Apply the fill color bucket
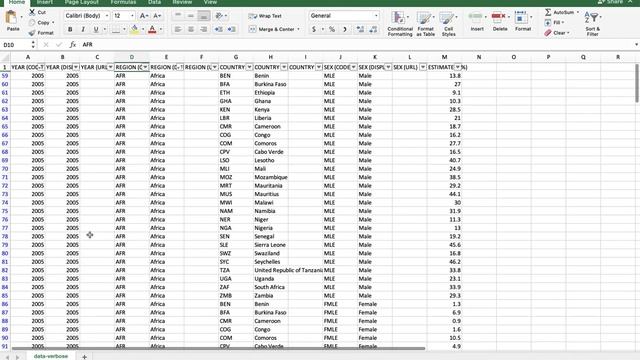The height and width of the screenshot is (360, 640). tap(134, 29)
